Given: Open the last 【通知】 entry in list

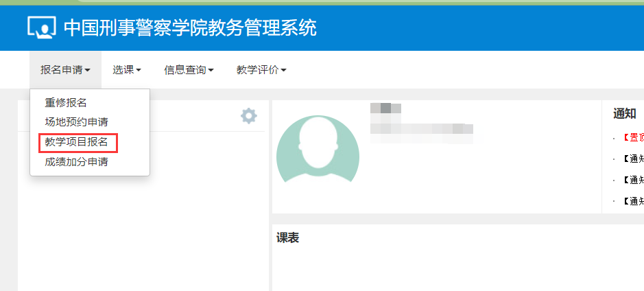Looking at the screenshot, I should pos(632,201).
